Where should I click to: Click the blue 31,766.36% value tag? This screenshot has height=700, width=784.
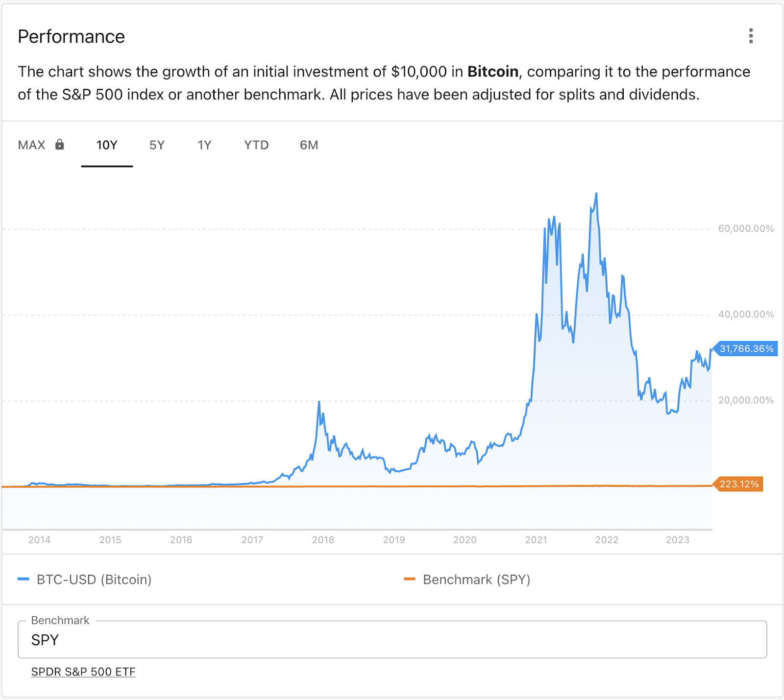[746, 349]
